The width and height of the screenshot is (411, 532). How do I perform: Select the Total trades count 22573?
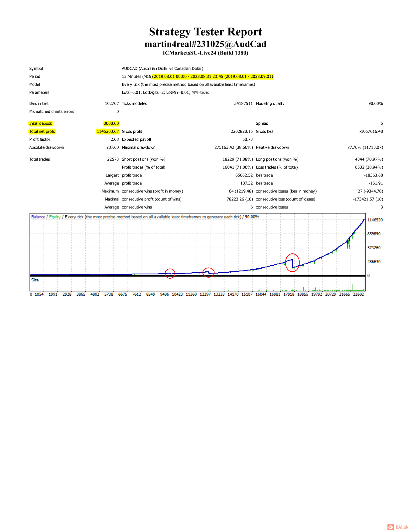pyautogui.click(x=113, y=159)
